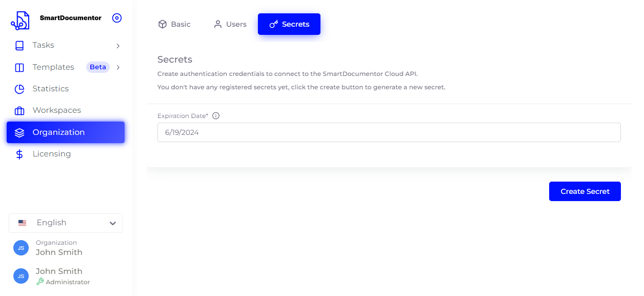
Task: Click the circular target icon beside SmartDocumentor
Action: pyautogui.click(x=117, y=18)
